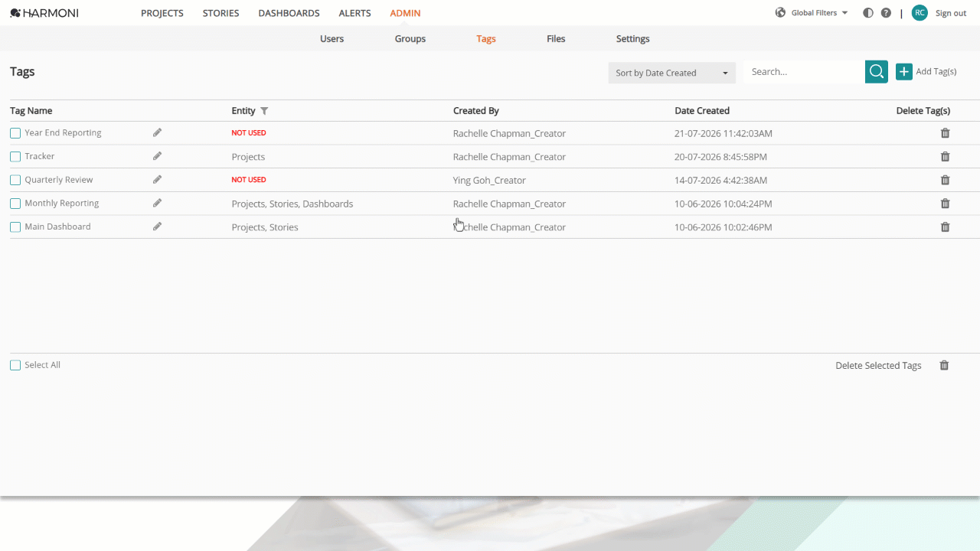Click the pencil icon for Tracker tag

[x=157, y=156]
